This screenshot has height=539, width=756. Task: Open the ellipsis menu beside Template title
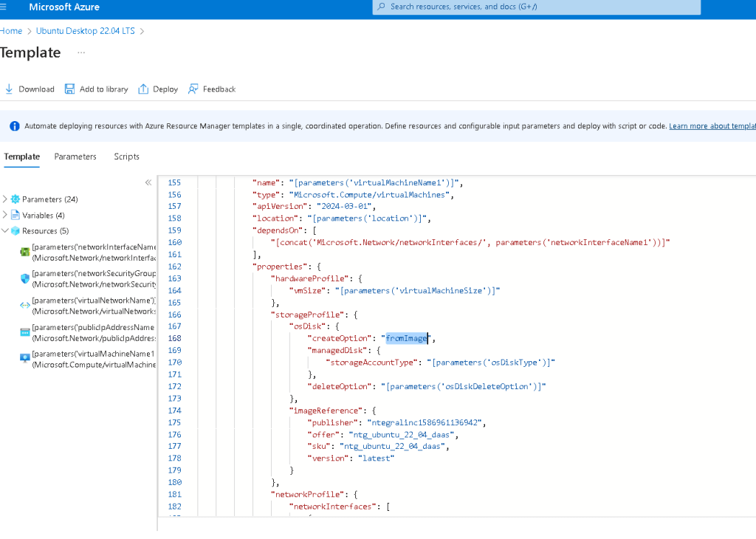click(x=81, y=52)
